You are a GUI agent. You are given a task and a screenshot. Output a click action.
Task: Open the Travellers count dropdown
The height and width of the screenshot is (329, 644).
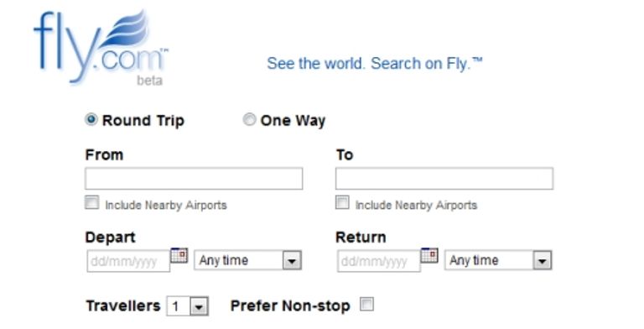click(187, 306)
